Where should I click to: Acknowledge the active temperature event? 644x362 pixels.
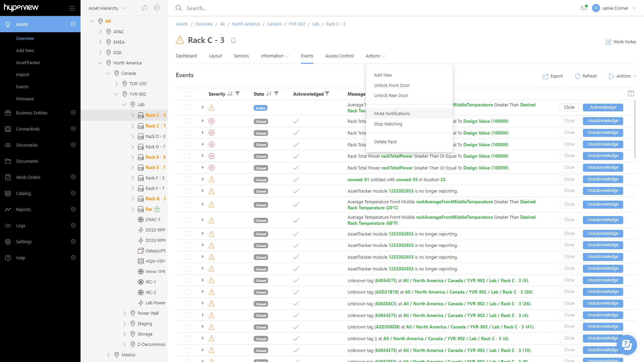(603, 107)
